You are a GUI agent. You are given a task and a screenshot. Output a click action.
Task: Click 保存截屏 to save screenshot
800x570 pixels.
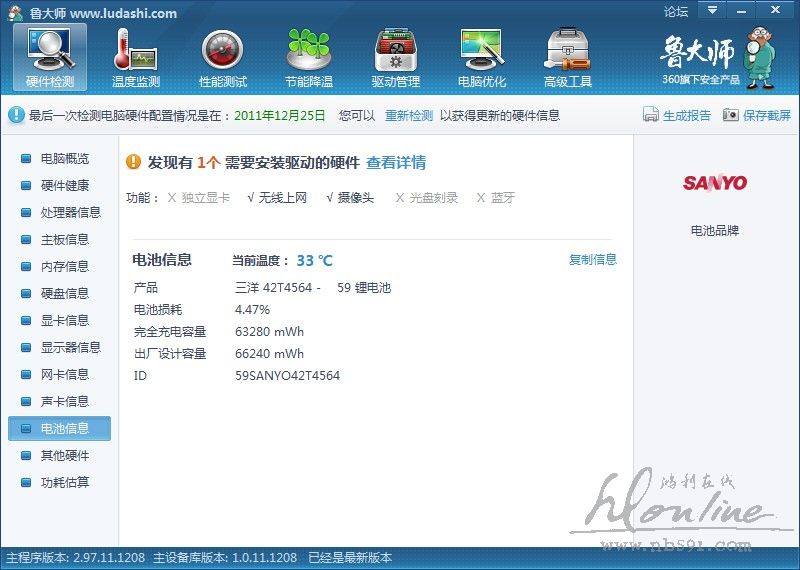[x=767, y=115]
